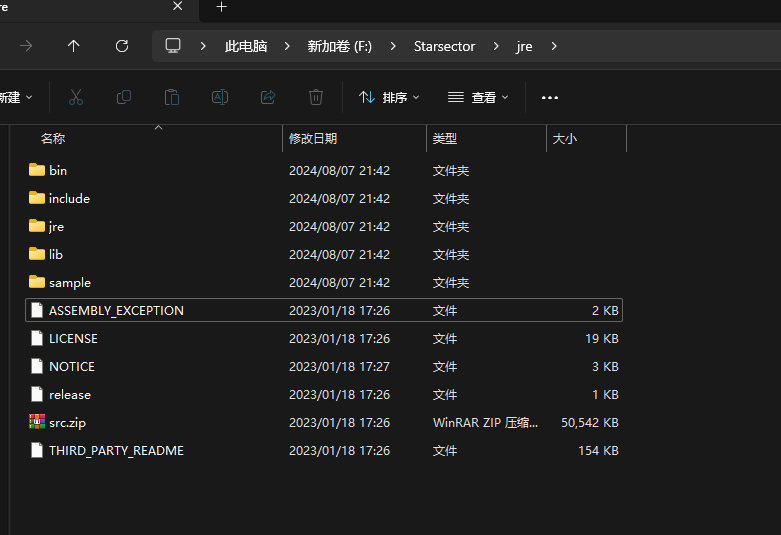Image resolution: width=781 pixels, height=535 pixels.
Task: Open a new tab with plus button
Action: click(222, 7)
